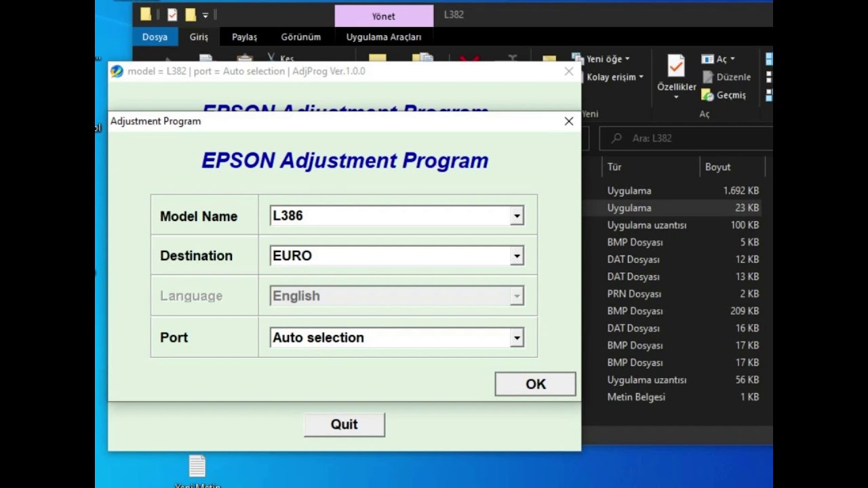The width and height of the screenshot is (868, 488).
Task: Click the Explorer search box Ara: L382
Action: [x=686, y=138]
